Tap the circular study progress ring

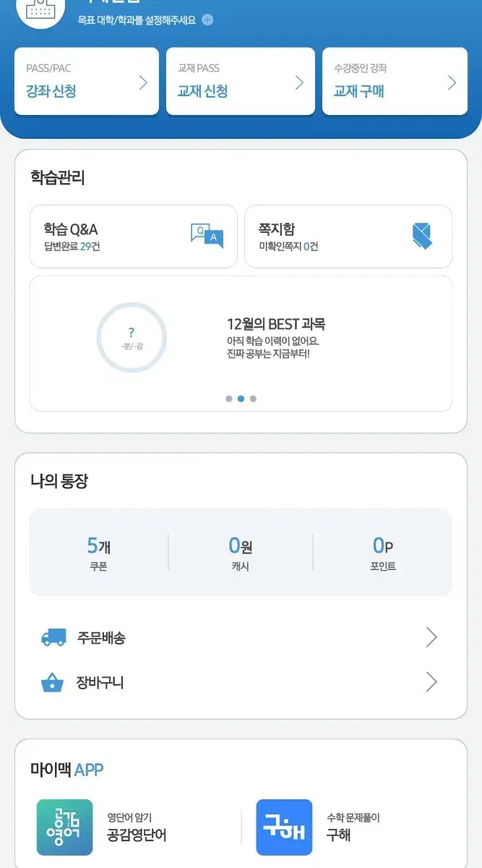point(132,338)
